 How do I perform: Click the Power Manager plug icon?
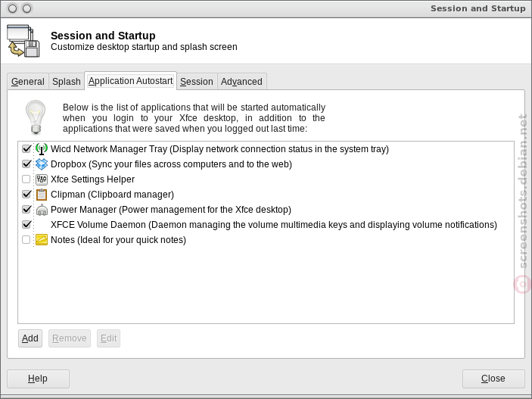point(42,210)
